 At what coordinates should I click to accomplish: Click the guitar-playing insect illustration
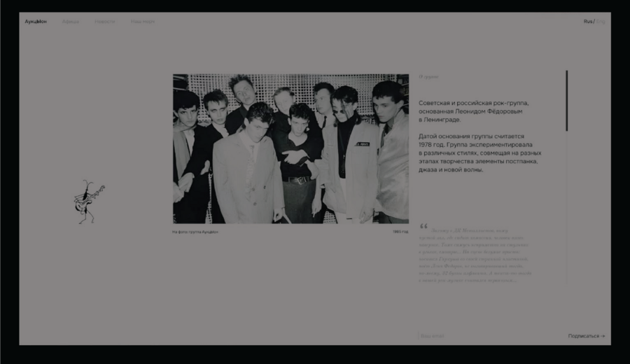point(89,202)
